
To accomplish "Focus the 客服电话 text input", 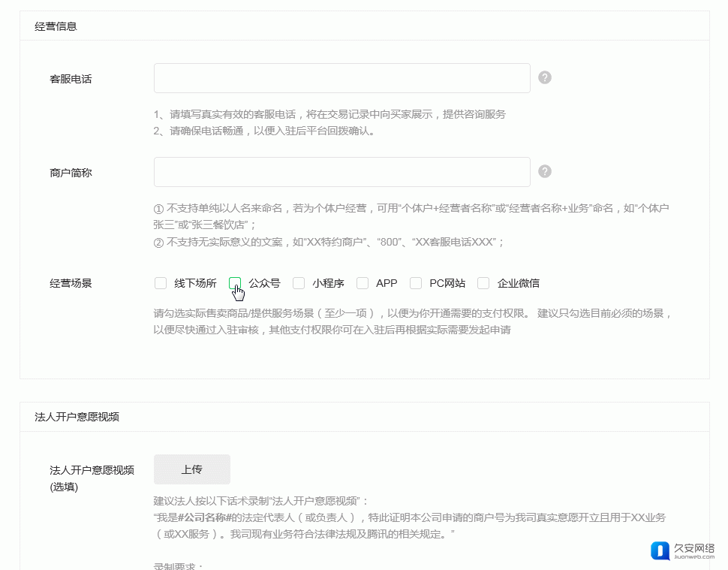I will (x=341, y=78).
